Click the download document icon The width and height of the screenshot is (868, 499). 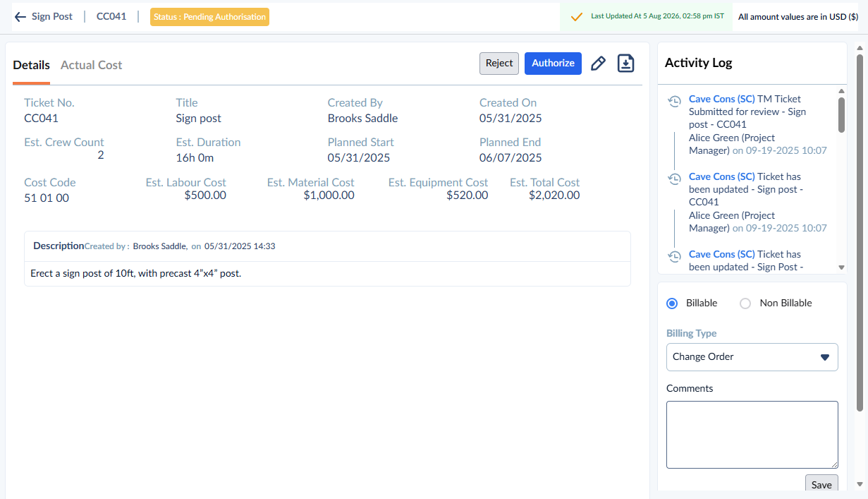(625, 64)
